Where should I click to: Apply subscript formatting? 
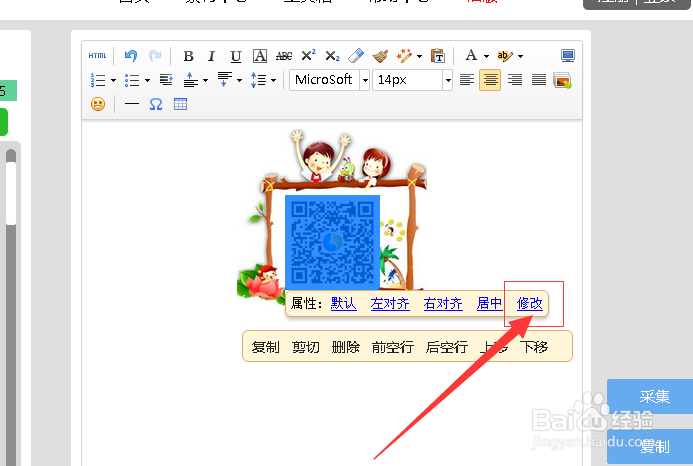pyautogui.click(x=332, y=56)
